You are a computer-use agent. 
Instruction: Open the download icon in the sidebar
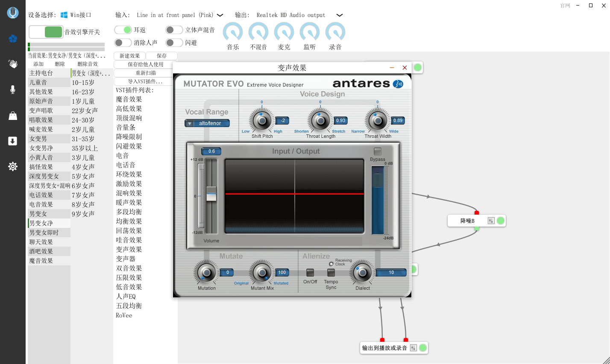(x=13, y=141)
